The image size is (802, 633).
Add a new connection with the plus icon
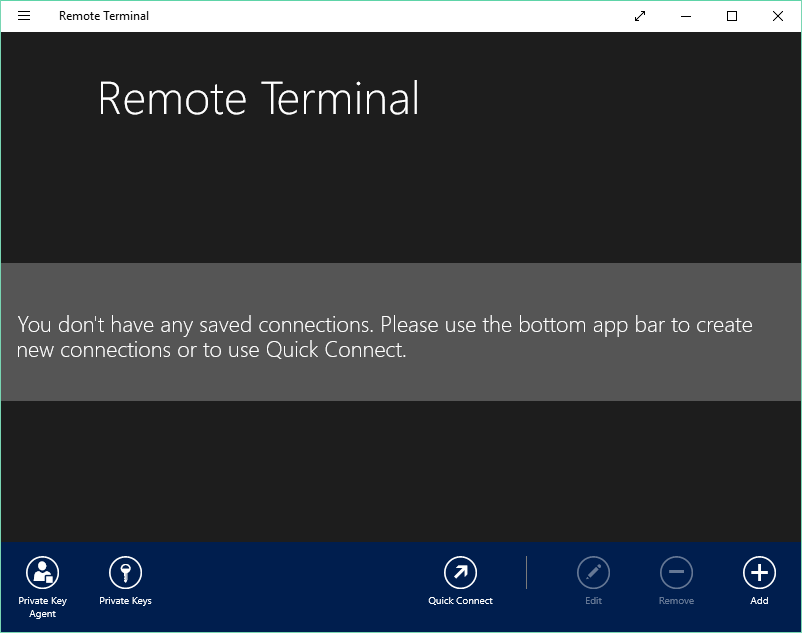(x=759, y=573)
